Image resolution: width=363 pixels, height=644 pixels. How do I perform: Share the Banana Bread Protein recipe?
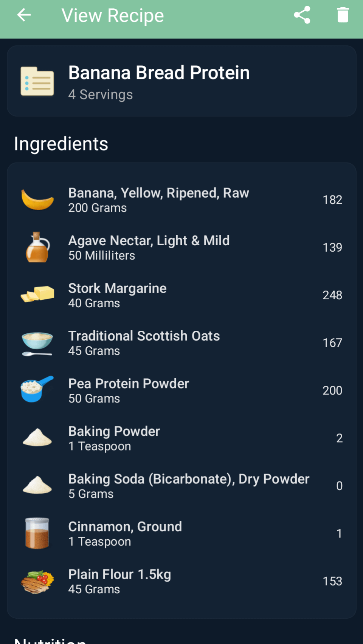click(302, 15)
